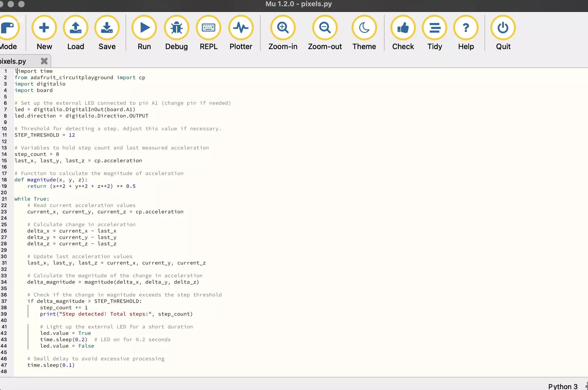Image resolution: width=588 pixels, height=390 pixels.
Task: Click the 'led.value = False' line
Action: point(67,346)
